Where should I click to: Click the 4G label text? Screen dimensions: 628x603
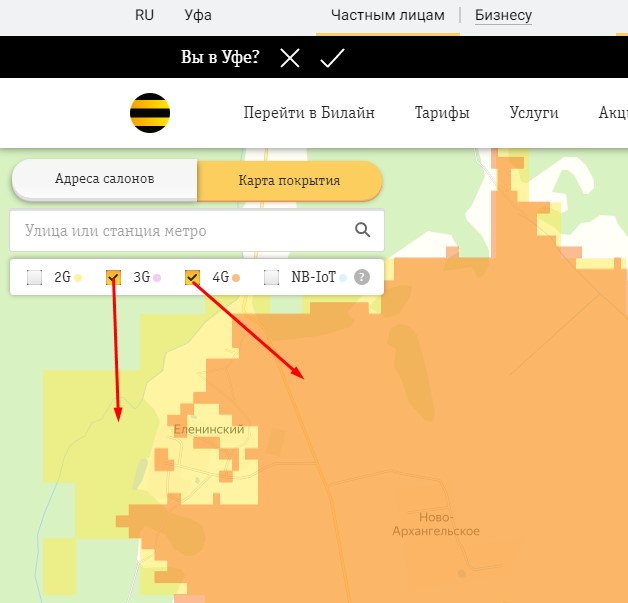[x=221, y=277]
